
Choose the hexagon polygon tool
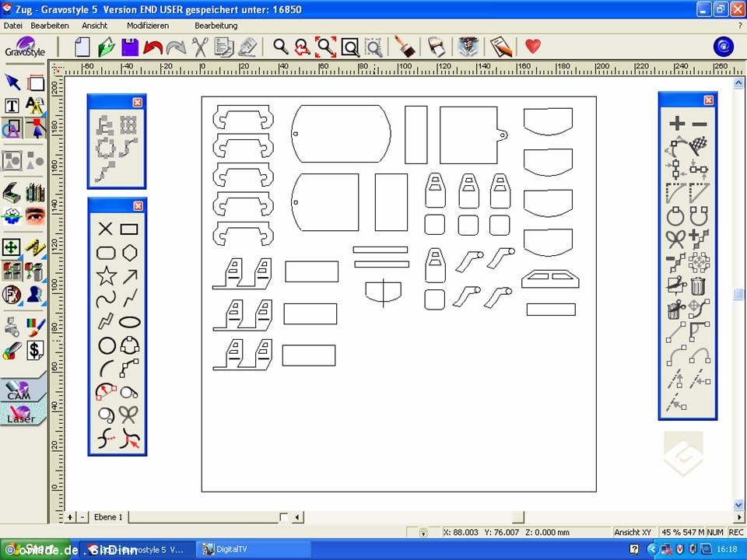[x=130, y=253]
